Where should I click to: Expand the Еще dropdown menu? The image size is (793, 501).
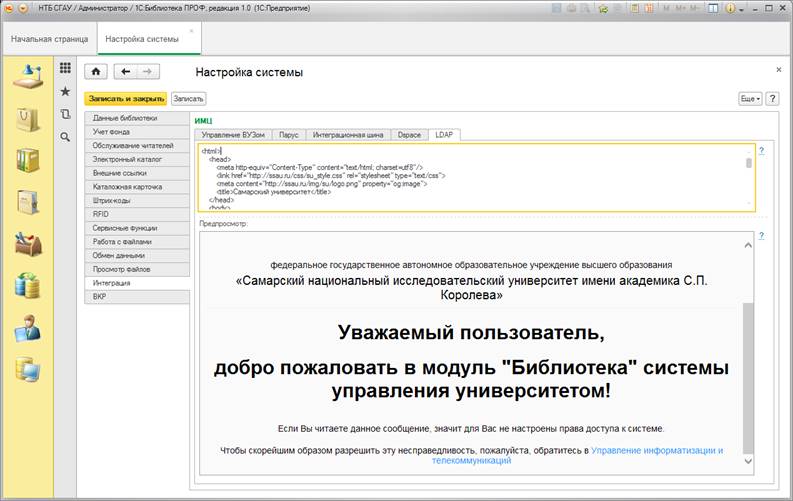[750, 99]
